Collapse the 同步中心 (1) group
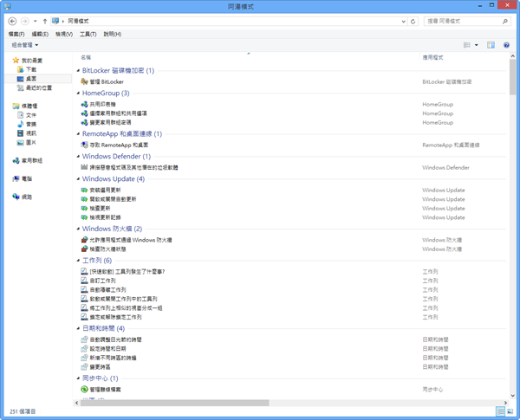The image size is (520, 420). pos(78,378)
